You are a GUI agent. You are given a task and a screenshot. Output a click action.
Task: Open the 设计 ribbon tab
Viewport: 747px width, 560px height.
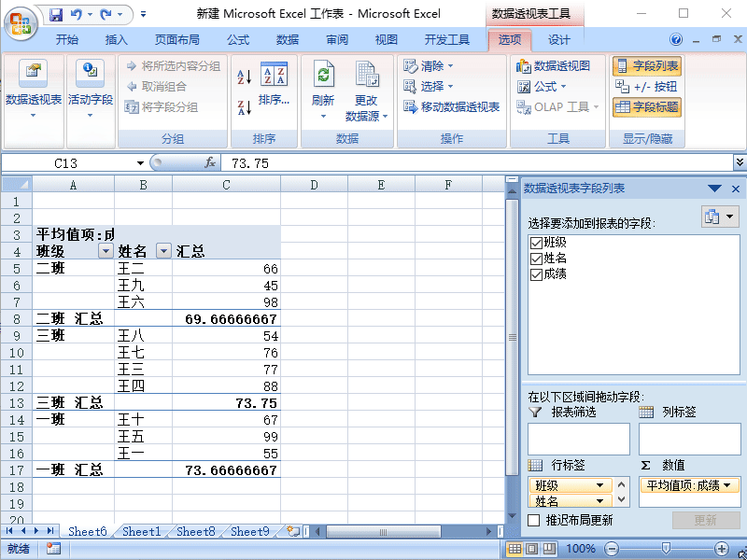pos(558,40)
